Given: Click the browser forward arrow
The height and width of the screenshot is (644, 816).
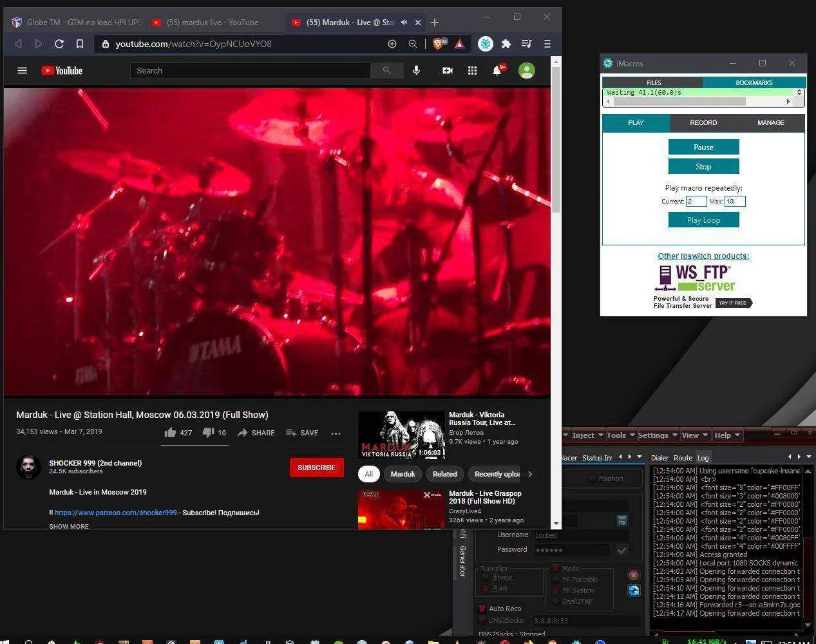Looking at the screenshot, I should point(39,44).
